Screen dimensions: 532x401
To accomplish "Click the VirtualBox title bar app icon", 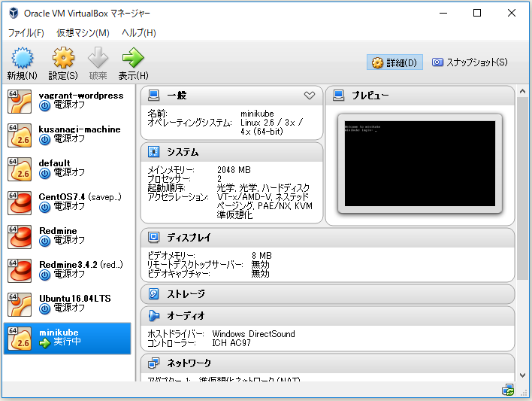I will coord(14,13).
